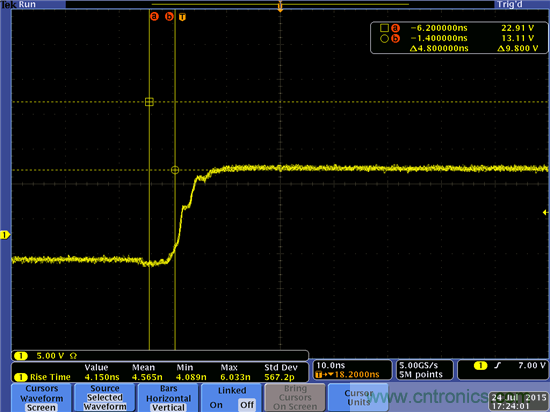Set Linked cursors to Off
This screenshot has width=550, height=412.
pos(247,405)
